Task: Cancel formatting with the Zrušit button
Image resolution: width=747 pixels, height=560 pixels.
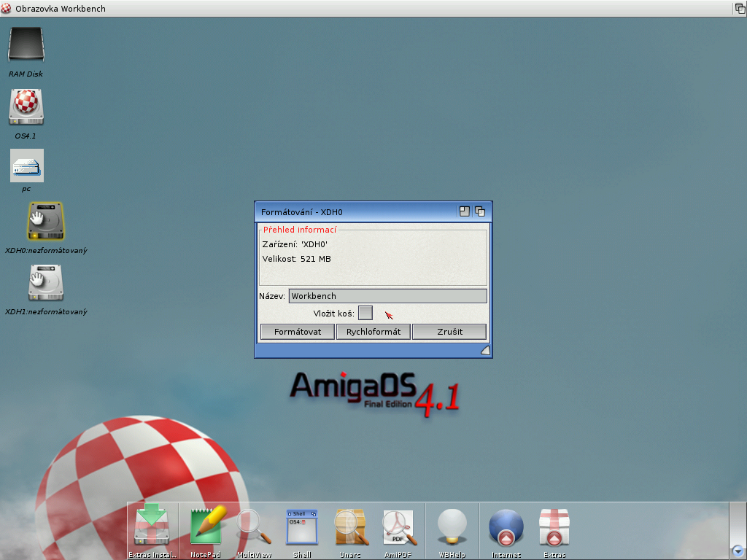Action: (x=449, y=332)
